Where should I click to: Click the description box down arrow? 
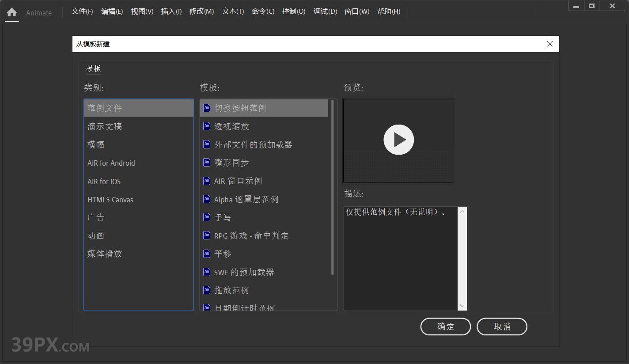[462, 306]
